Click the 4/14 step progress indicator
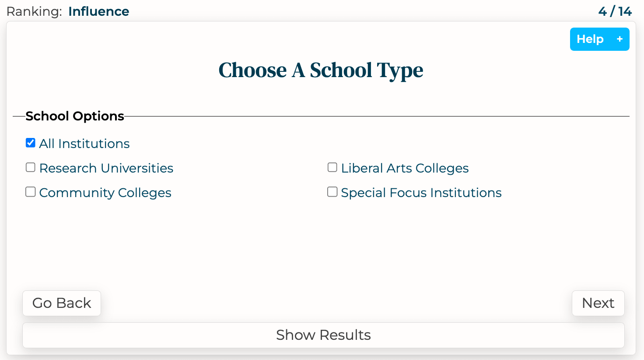644x360 pixels. 614,11
